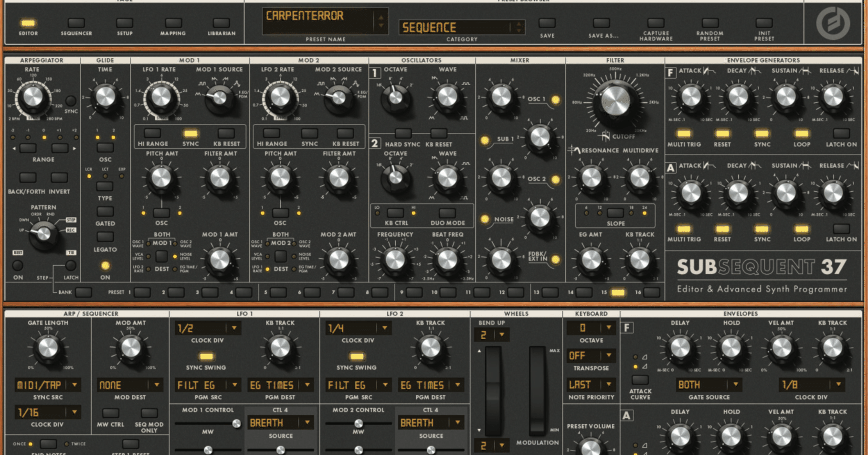Toggle glide Legato button
This screenshot has width=868, height=455.
pos(105,237)
